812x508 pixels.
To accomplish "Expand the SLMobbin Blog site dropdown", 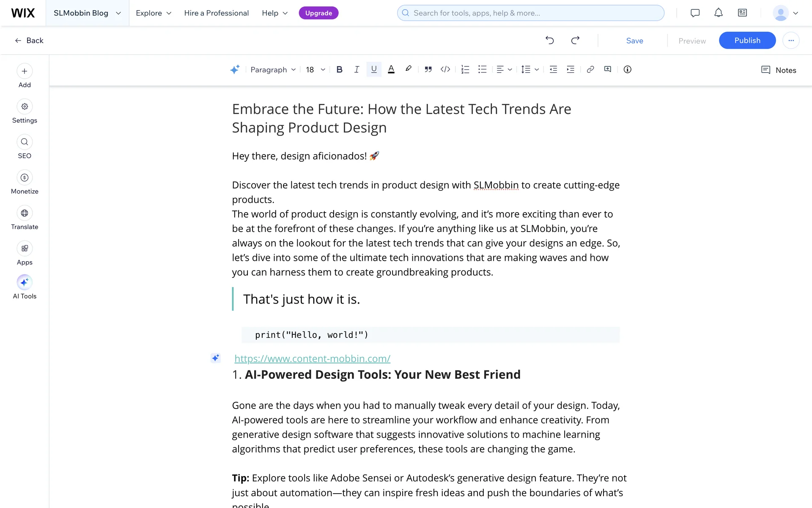I will tap(87, 13).
